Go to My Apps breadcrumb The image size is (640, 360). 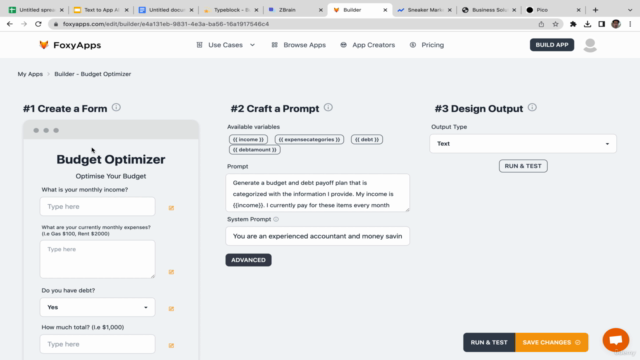[x=30, y=74]
